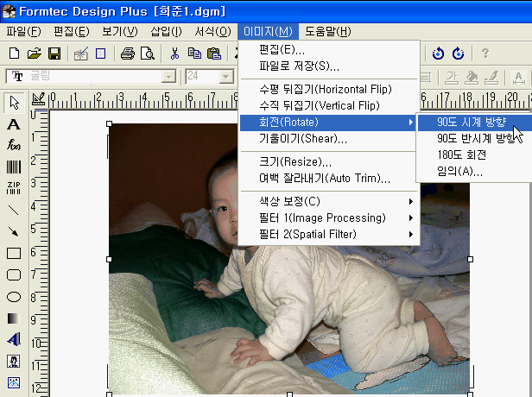532x397 pixels.
Task: Click the rotate clockwise toolbar icon
Action: [x=458, y=54]
